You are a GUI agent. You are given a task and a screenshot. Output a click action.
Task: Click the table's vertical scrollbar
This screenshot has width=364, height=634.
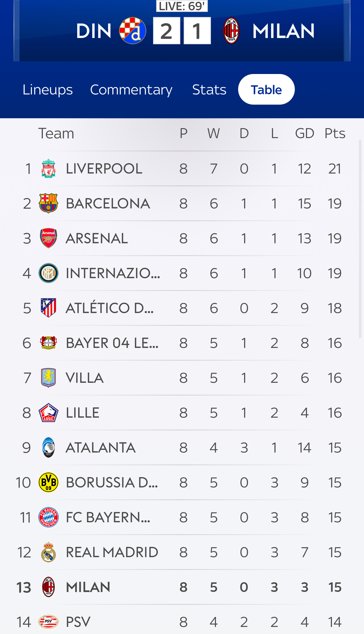360,238
